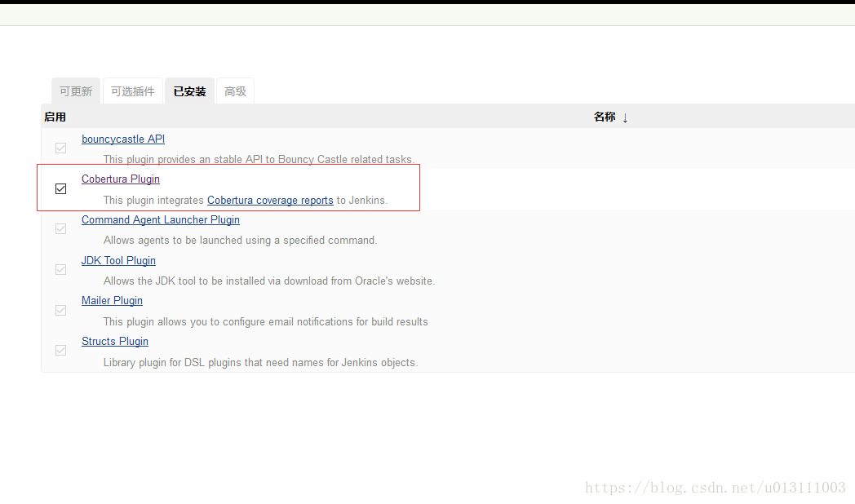Open the JDK Tool Plugin link
The height and width of the screenshot is (504, 855).
117,260
